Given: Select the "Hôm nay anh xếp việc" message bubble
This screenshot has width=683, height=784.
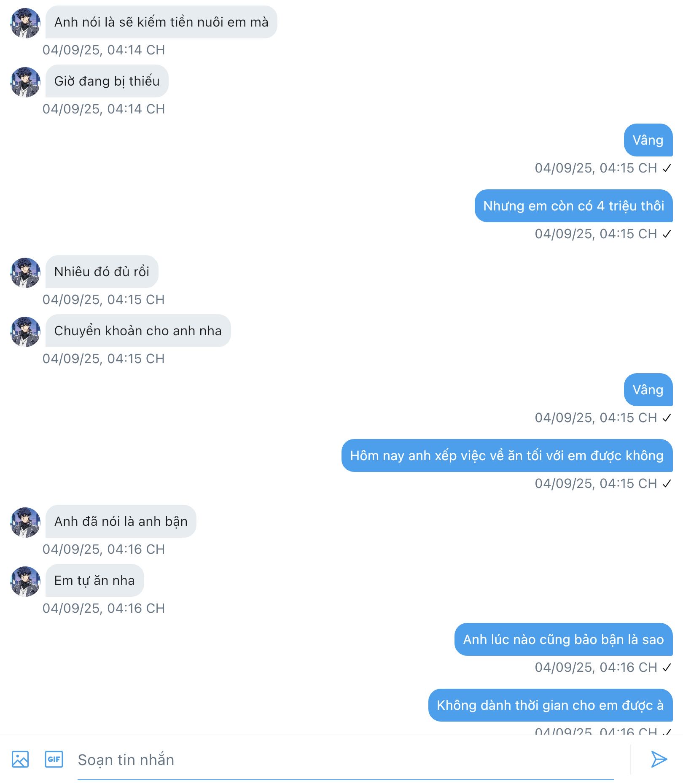Looking at the screenshot, I should click(x=507, y=455).
